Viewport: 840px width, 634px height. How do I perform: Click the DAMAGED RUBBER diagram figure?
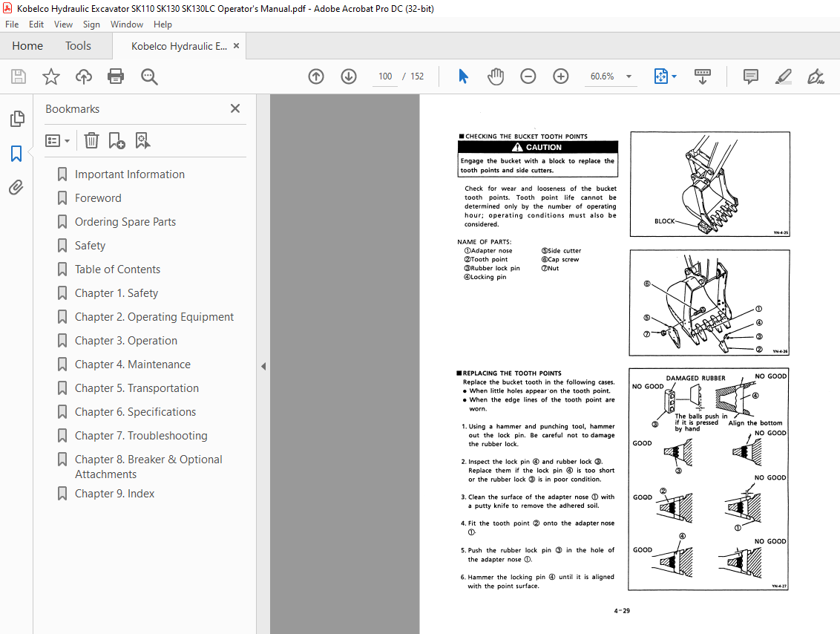point(708,479)
